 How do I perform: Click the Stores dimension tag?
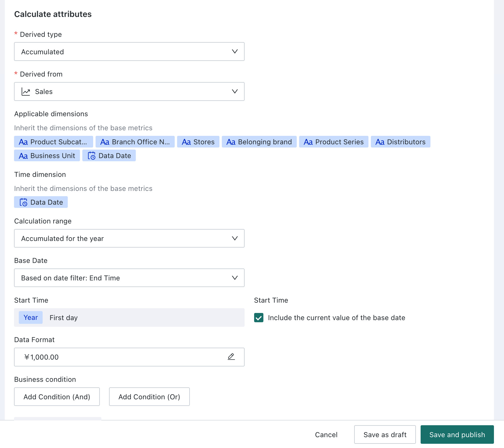point(198,142)
